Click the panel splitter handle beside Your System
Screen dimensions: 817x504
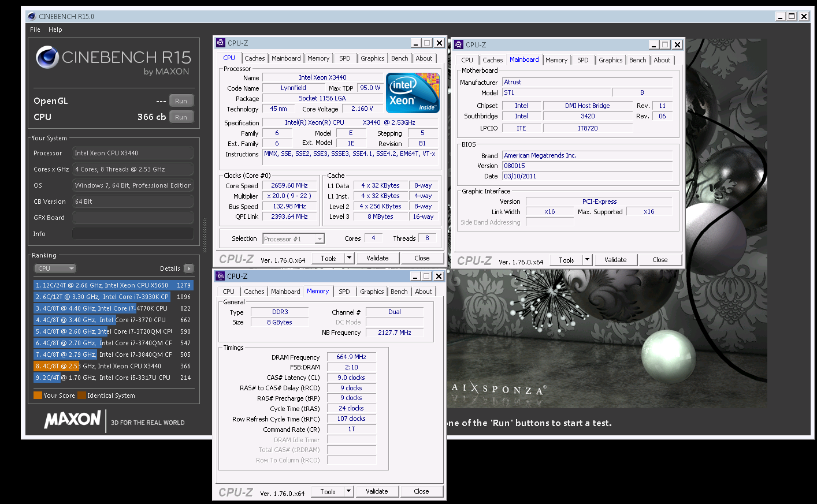205,235
